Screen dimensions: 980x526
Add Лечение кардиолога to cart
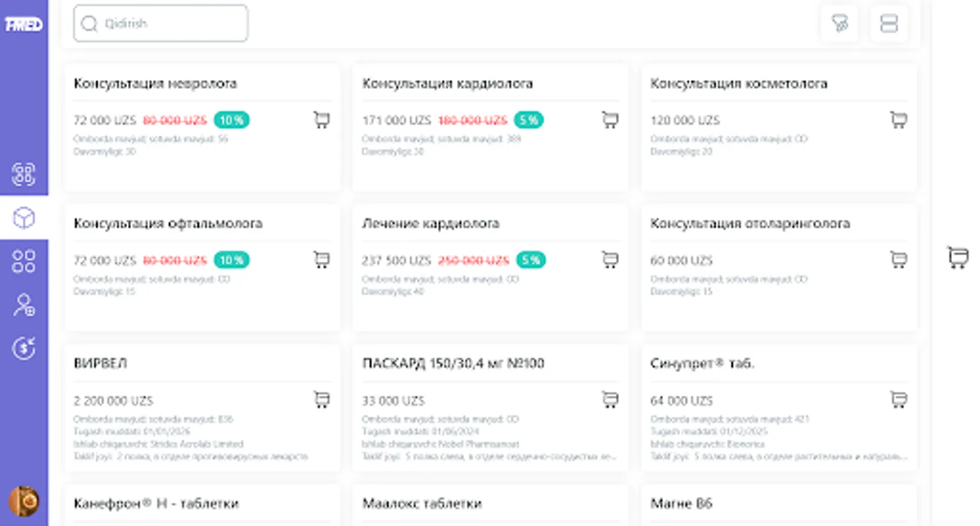(610, 259)
